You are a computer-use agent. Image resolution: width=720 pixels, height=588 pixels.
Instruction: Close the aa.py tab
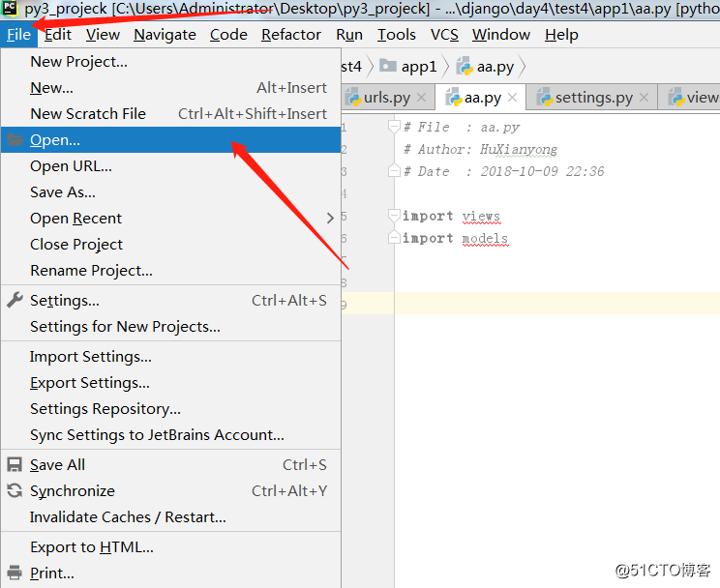tap(513, 98)
